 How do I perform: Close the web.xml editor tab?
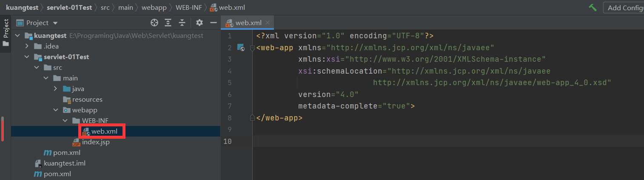point(268,23)
